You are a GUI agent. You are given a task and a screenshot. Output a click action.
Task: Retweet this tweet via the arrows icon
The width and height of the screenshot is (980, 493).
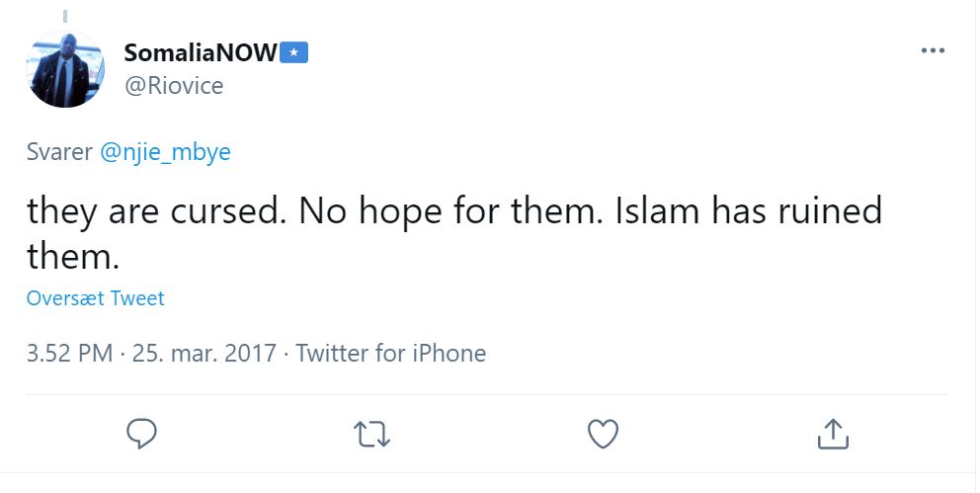click(371, 433)
